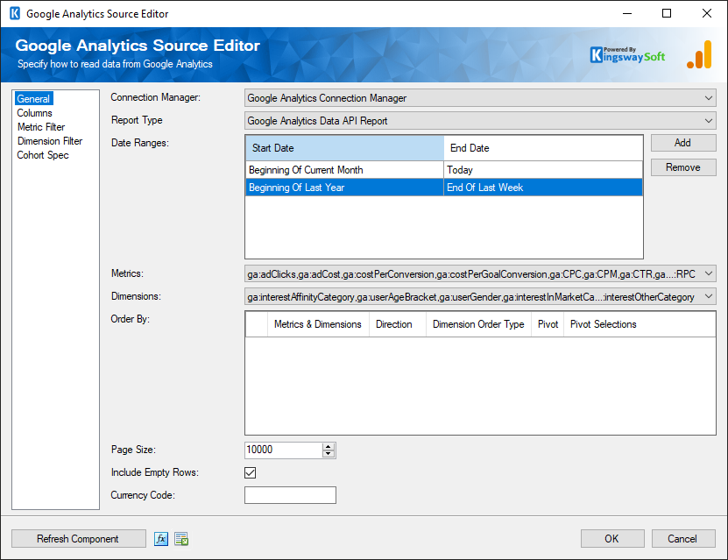The height and width of the screenshot is (560, 728).
Task: Click the orange Google Analytics logo
Action: point(699,55)
